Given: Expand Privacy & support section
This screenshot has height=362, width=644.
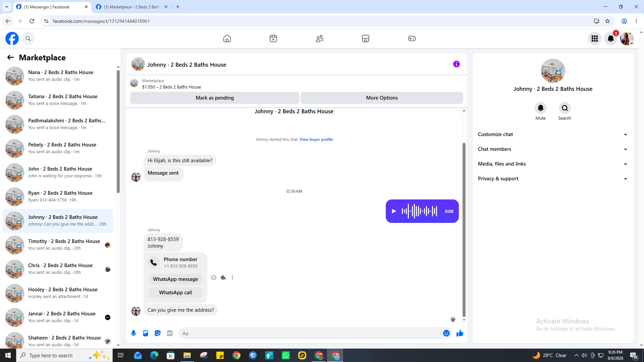Looking at the screenshot, I should pos(553,179).
